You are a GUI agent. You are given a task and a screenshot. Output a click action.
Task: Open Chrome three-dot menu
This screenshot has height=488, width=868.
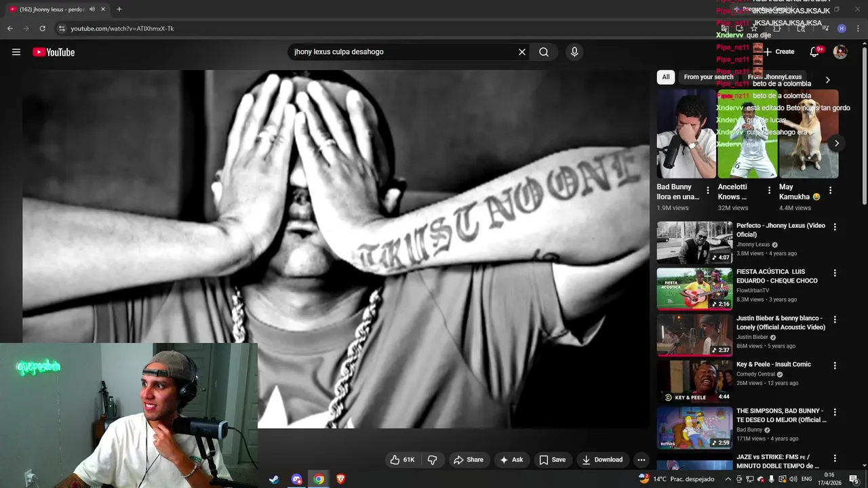pos(859,28)
